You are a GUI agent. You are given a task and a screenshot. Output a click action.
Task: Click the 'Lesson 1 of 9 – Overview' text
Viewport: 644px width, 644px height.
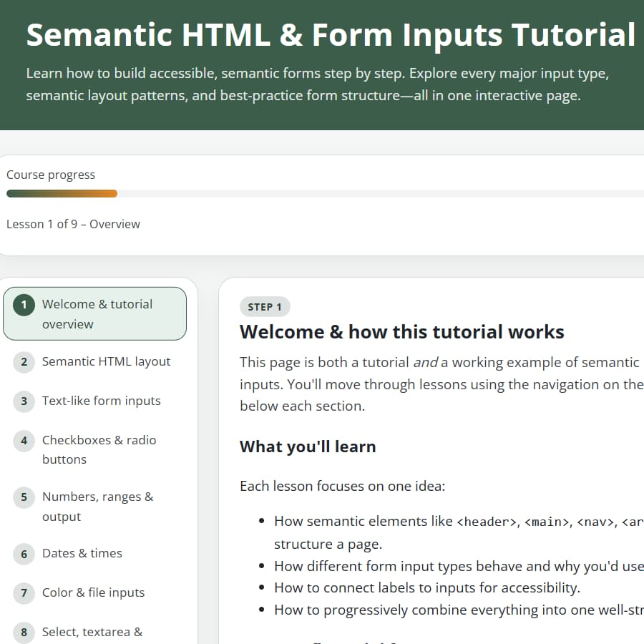[x=73, y=224]
